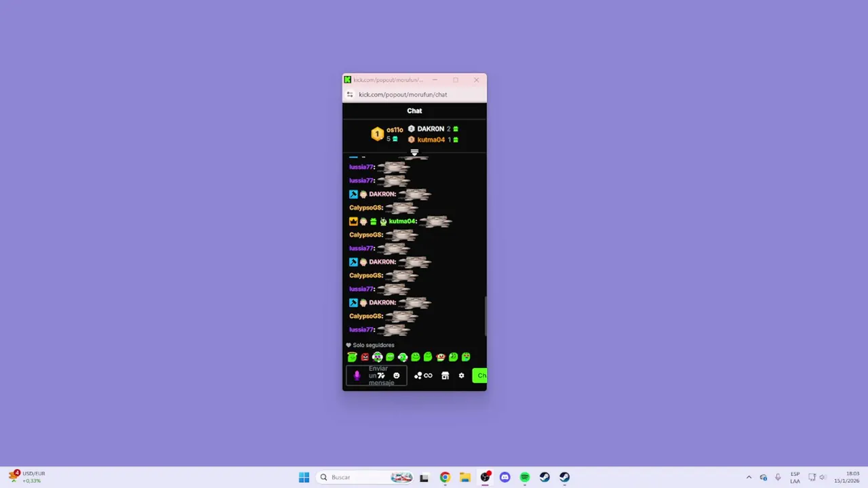Viewport: 868px width, 488px height.
Task: Open chat settings gear icon
Action: point(461,375)
